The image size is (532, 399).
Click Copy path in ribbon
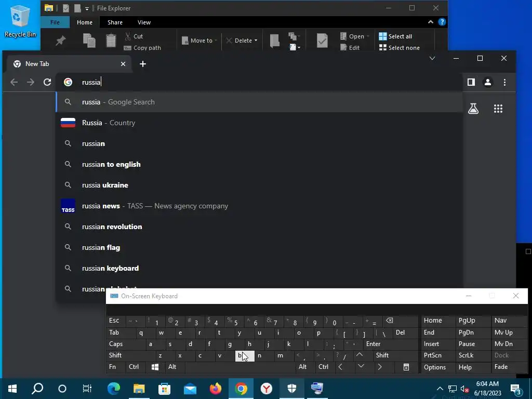[x=142, y=48]
